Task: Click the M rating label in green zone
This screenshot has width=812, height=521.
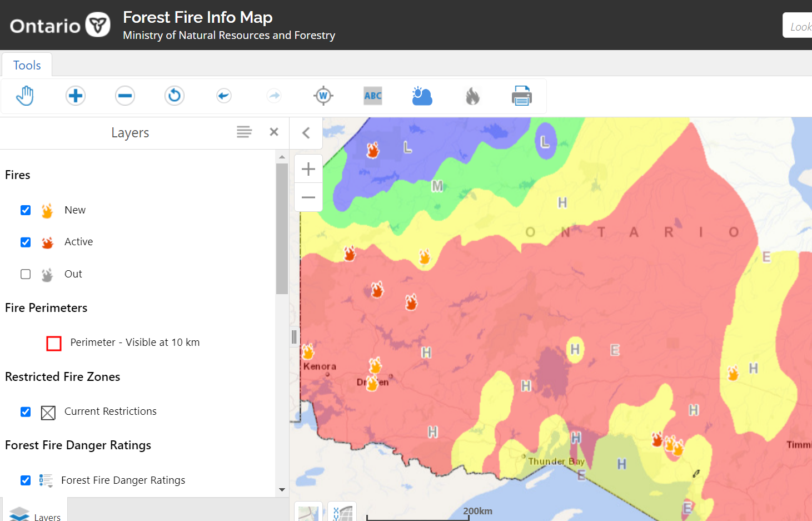Action: (437, 186)
